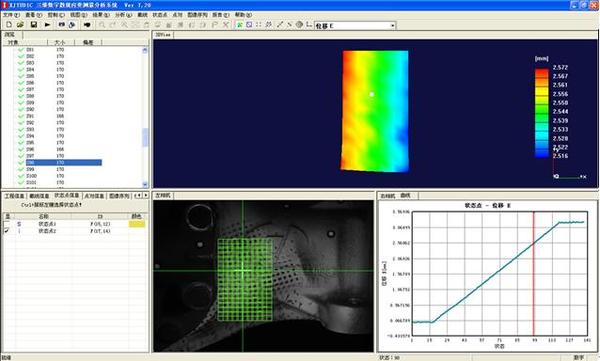Click the Save floppy disk icon
The image size is (600, 361).
(34, 25)
